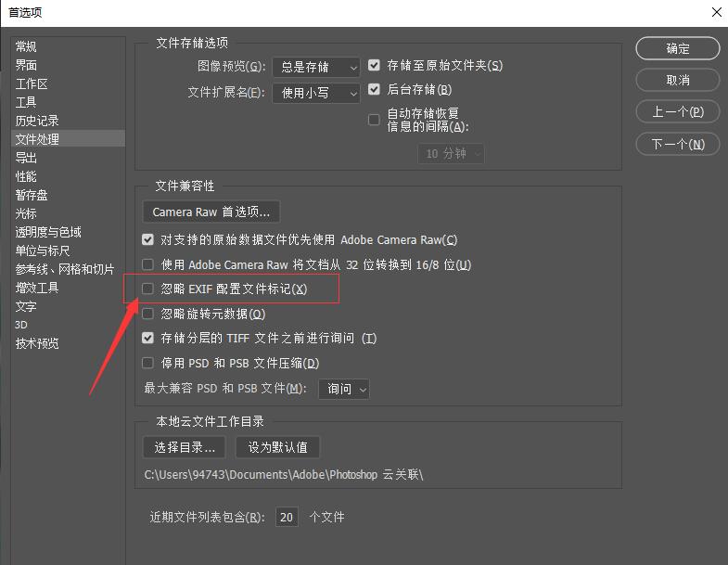Click the 选择目录 button

tap(185, 447)
